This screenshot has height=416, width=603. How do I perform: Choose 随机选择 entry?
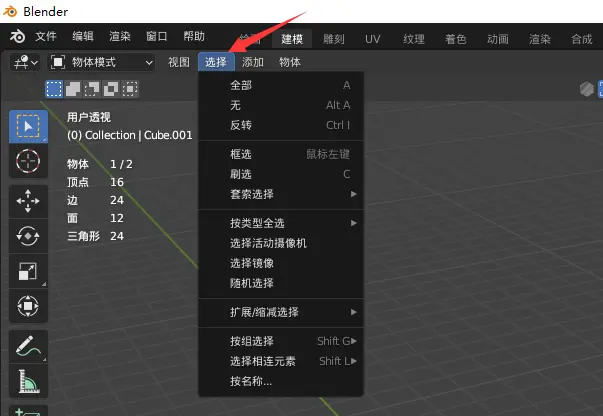click(x=281, y=283)
